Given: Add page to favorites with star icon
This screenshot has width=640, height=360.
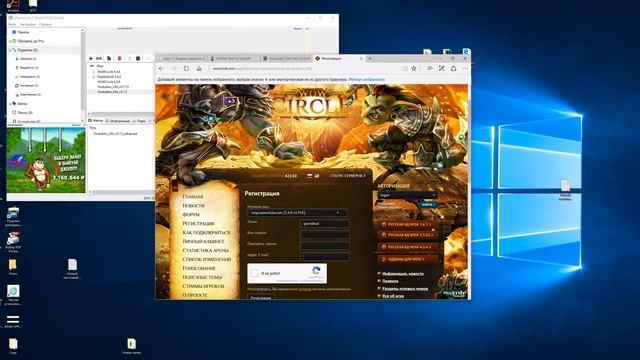Looking at the screenshot, I should (x=414, y=69).
